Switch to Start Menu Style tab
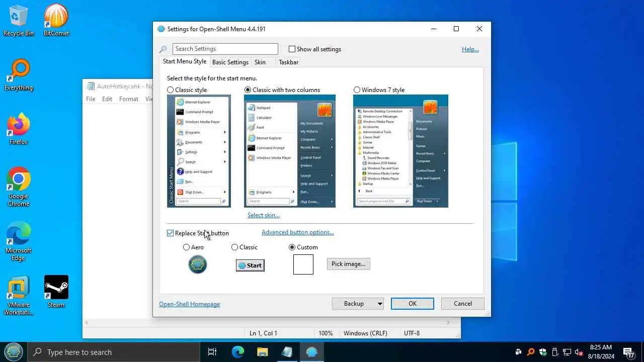 coord(185,61)
